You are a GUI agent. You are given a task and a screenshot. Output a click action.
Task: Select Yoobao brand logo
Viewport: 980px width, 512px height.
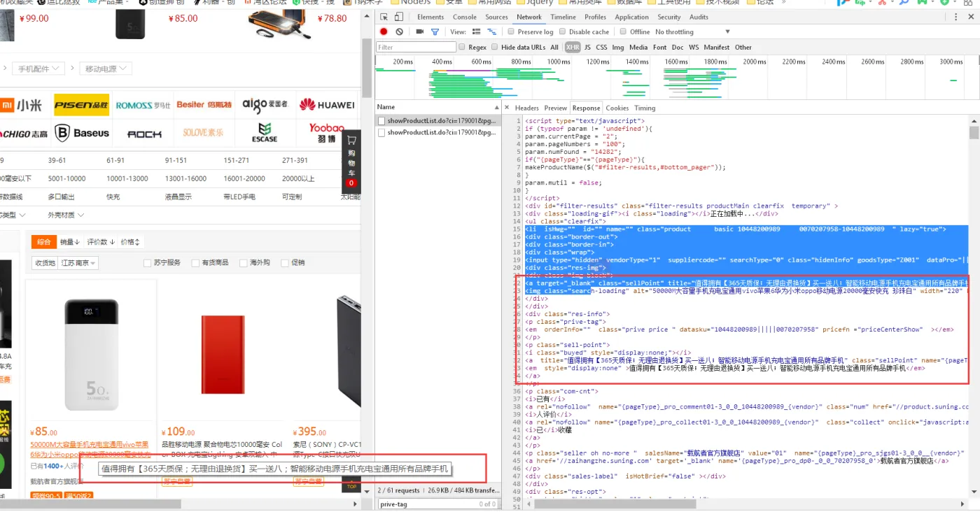[x=327, y=132]
